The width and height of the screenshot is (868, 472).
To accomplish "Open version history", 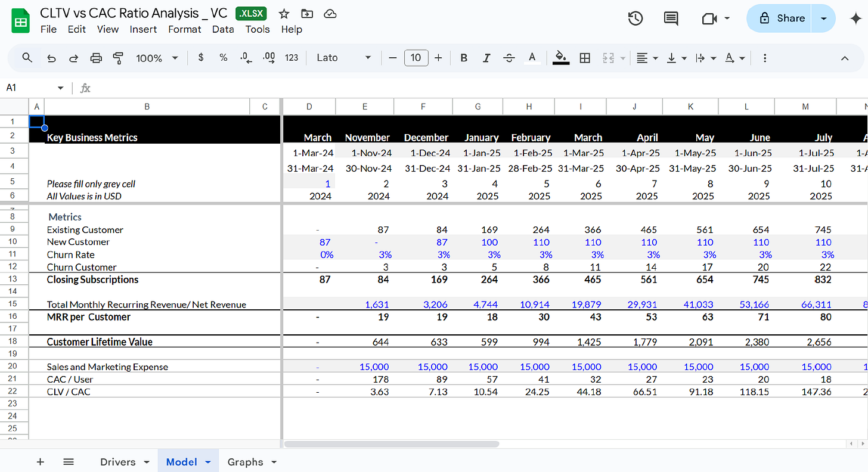I will click(x=635, y=18).
